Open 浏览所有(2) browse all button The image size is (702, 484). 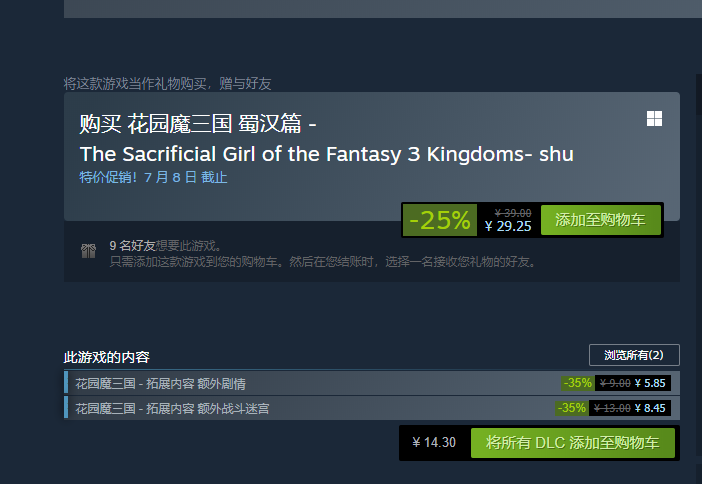click(634, 355)
